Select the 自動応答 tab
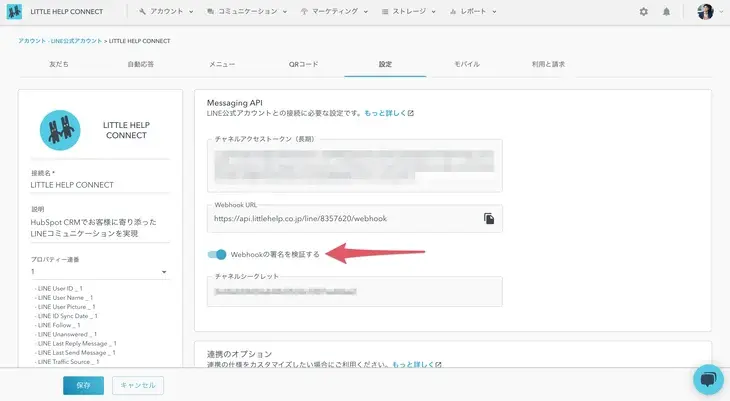Screen dimensions: 730x401 141,64
